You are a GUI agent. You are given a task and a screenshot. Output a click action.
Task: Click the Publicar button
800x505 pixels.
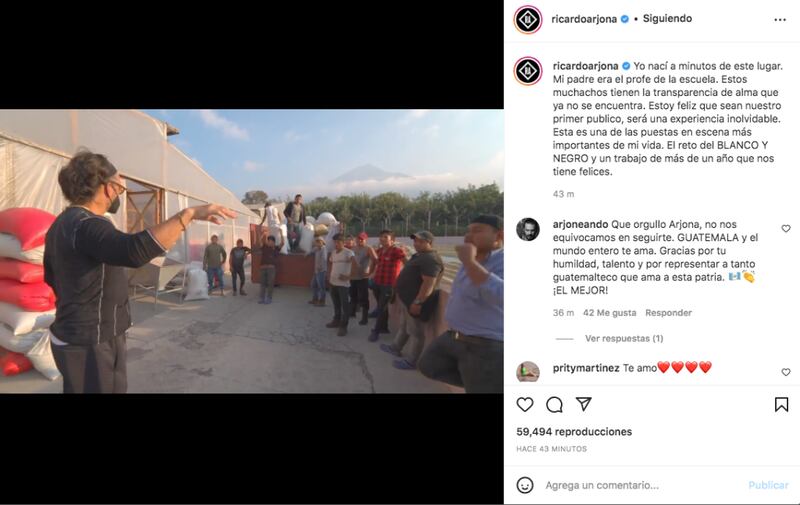pyautogui.click(x=768, y=485)
